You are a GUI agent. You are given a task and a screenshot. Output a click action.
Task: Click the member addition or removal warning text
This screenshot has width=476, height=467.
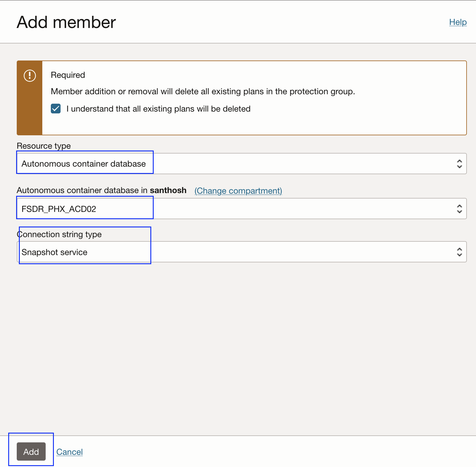click(203, 92)
